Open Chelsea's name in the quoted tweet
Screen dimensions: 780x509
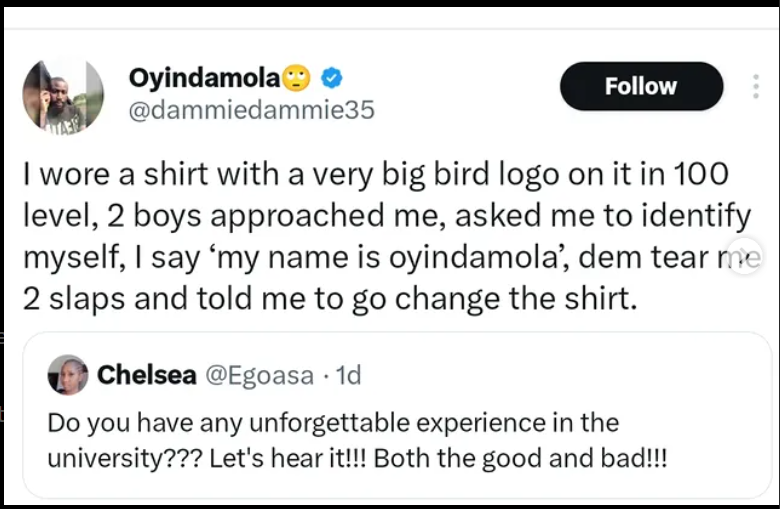pyautogui.click(x=146, y=375)
